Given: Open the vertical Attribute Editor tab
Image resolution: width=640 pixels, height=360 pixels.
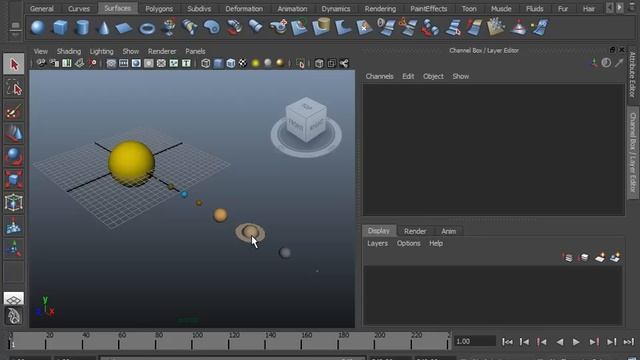Looking at the screenshot, I should click(x=632, y=74).
